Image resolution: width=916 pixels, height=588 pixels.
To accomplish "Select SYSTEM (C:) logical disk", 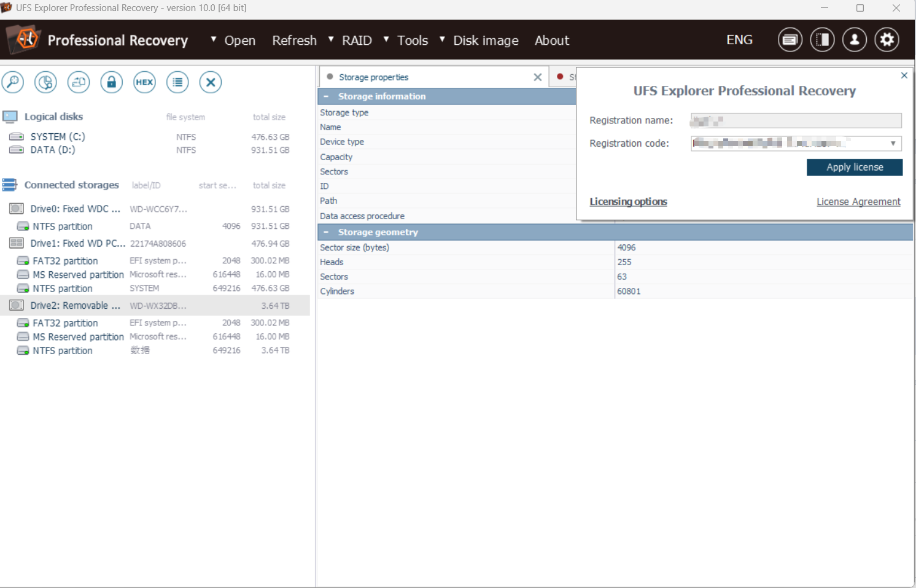I will 155,137.
